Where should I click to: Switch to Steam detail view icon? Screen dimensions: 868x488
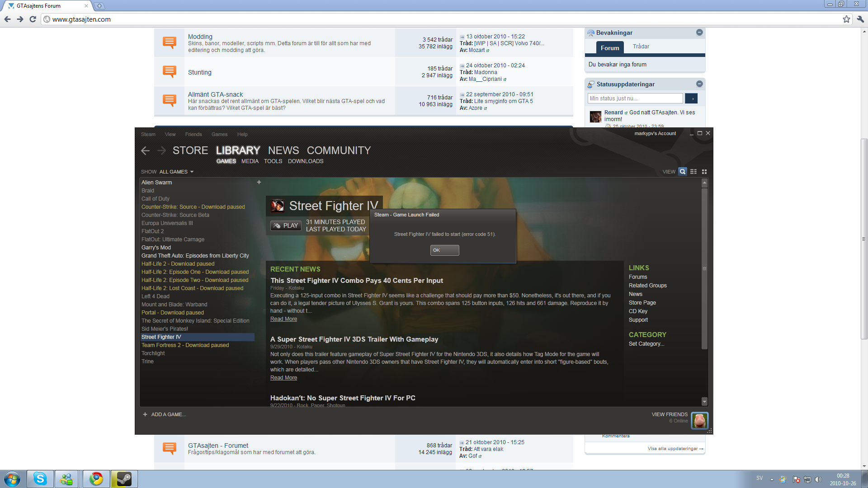point(683,172)
